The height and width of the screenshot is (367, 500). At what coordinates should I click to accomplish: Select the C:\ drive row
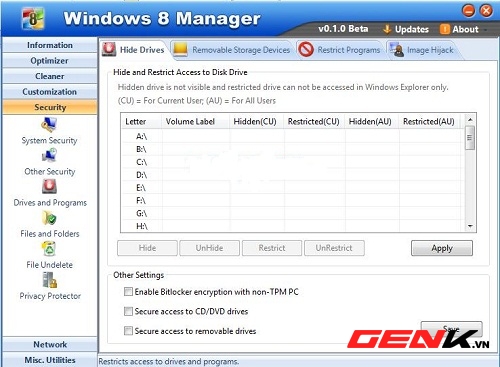(293, 162)
